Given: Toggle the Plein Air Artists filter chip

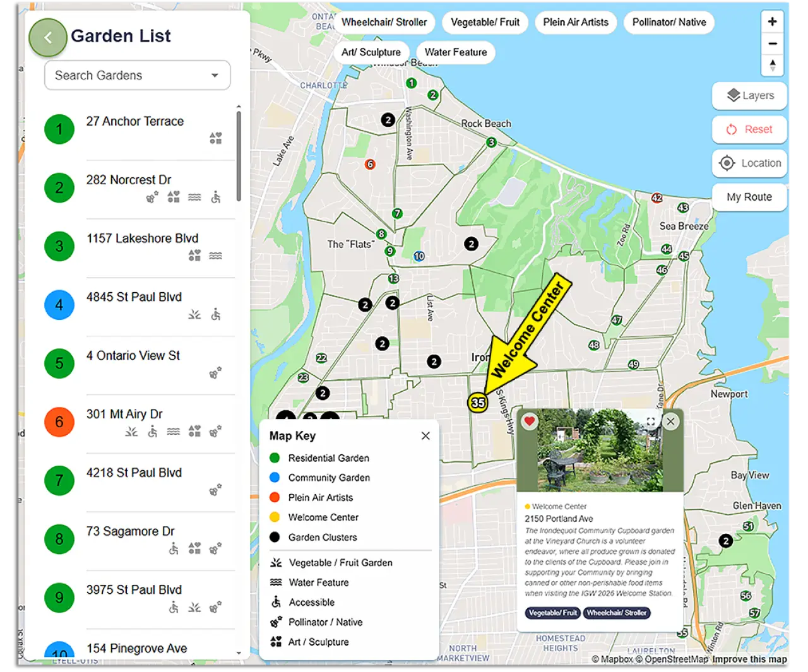Looking at the screenshot, I should [576, 22].
